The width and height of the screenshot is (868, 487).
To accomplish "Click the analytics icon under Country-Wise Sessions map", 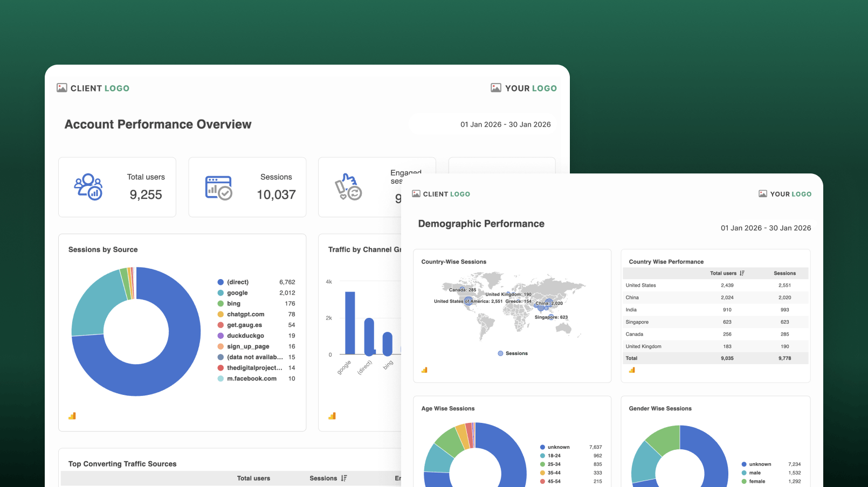I will click(x=424, y=370).
